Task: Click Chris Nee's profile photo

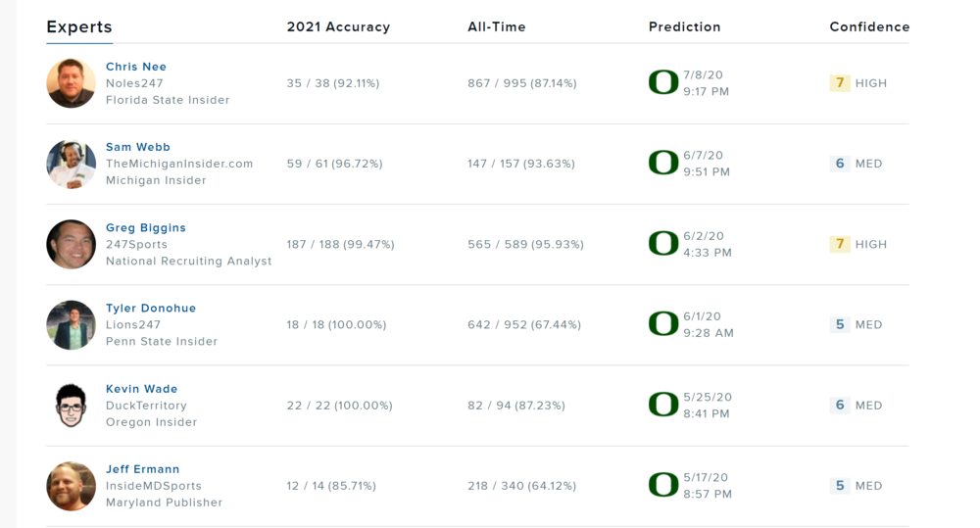Action: pos(72,83)
